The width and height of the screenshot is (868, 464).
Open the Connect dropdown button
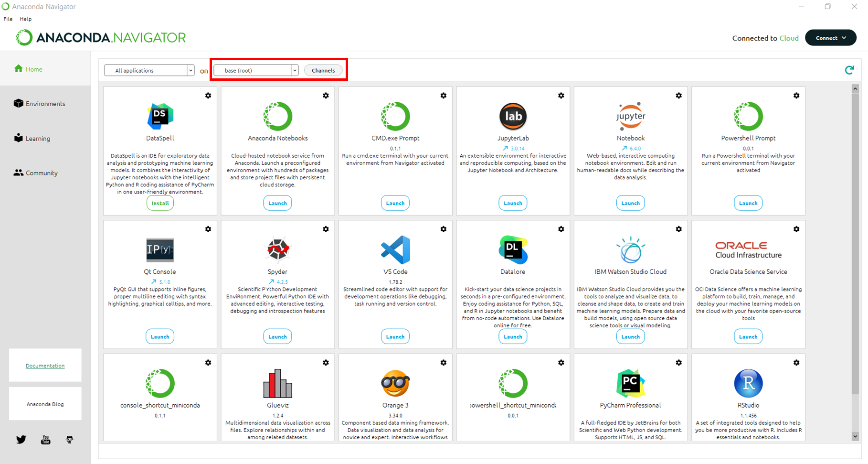coord(831,38)
